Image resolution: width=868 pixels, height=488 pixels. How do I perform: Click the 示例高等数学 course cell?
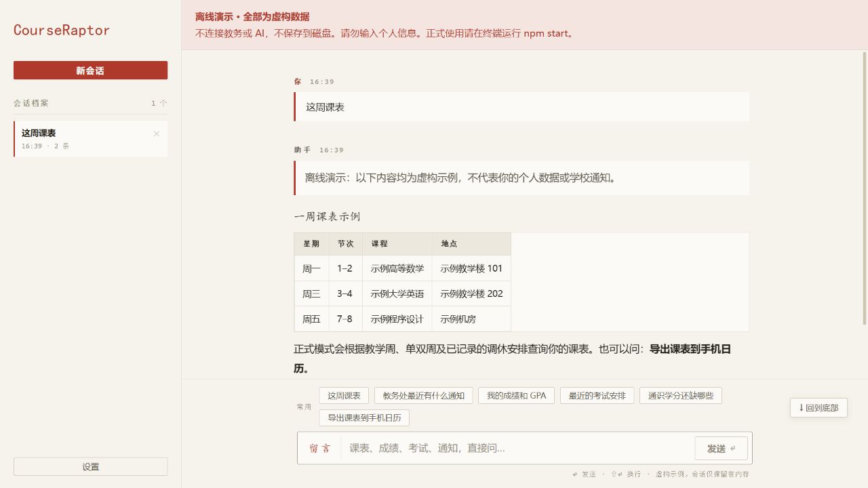(x=397, y=268)
